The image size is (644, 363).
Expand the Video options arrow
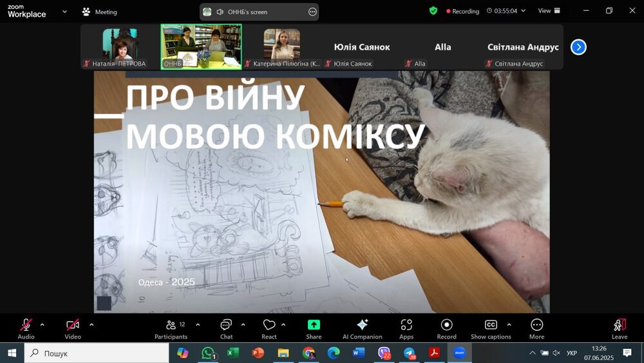[x=91, y=324]
